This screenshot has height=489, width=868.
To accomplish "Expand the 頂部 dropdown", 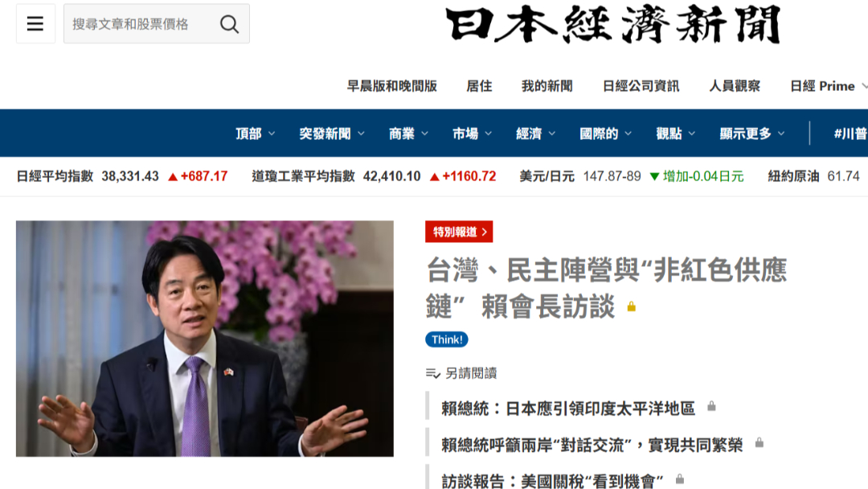I will click(x=256, y=134).
